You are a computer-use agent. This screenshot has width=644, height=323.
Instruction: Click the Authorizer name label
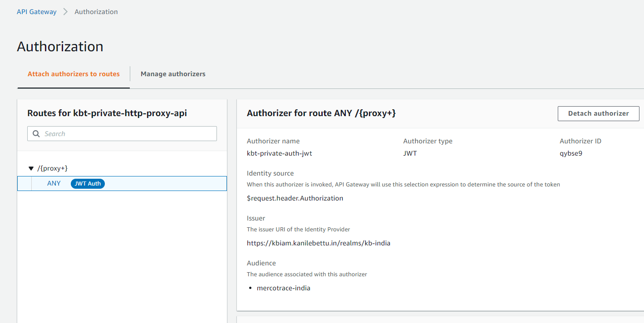[x=273, y=141]
